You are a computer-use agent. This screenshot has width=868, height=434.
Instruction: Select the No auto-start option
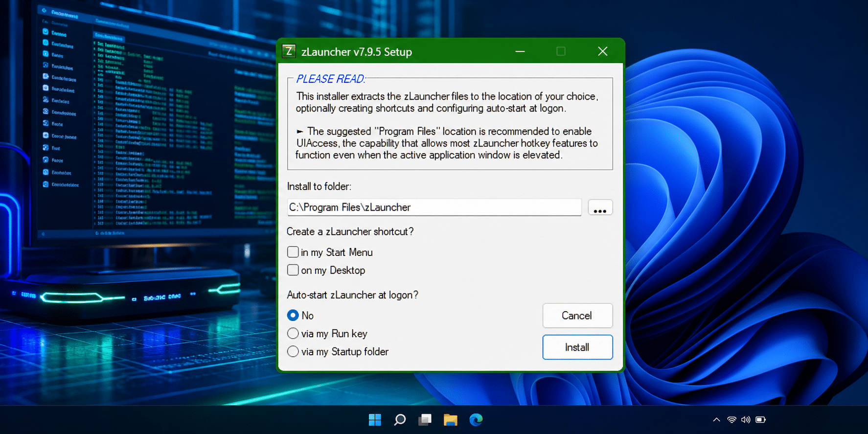(293, 316)
